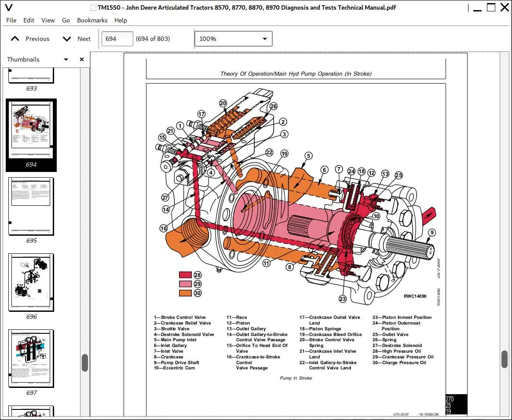This screenshot has height=420, width=512.
Task: Click callout number 20 in the diagram
Action: click(223, 103)
